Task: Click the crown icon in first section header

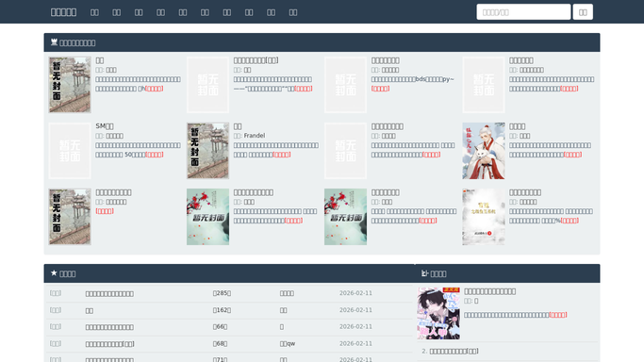Action: (54, 42)
